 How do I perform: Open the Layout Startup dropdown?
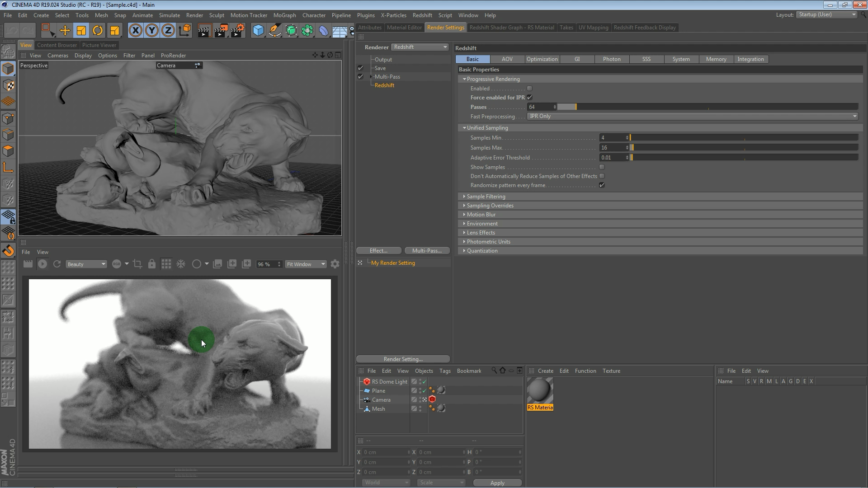point(827,15)
